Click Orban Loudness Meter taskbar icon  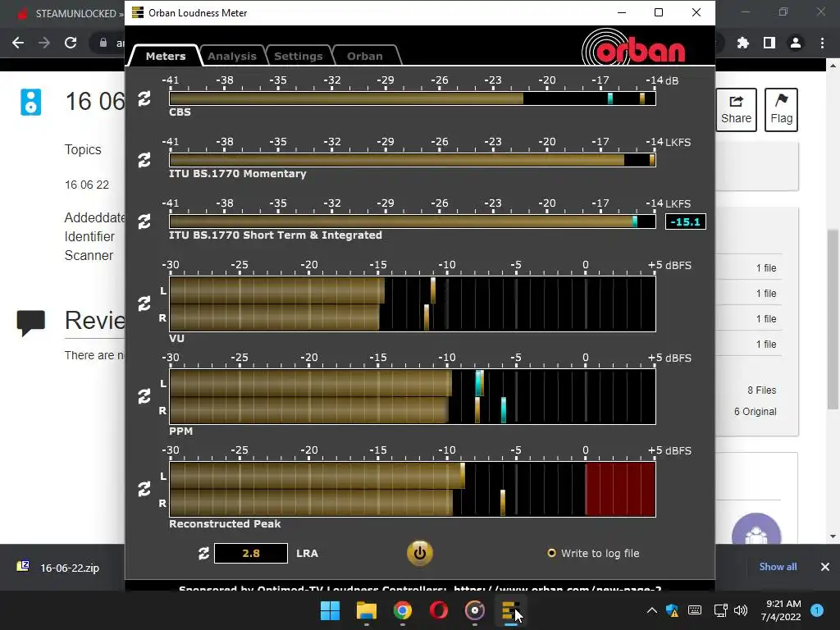(510, 610)
